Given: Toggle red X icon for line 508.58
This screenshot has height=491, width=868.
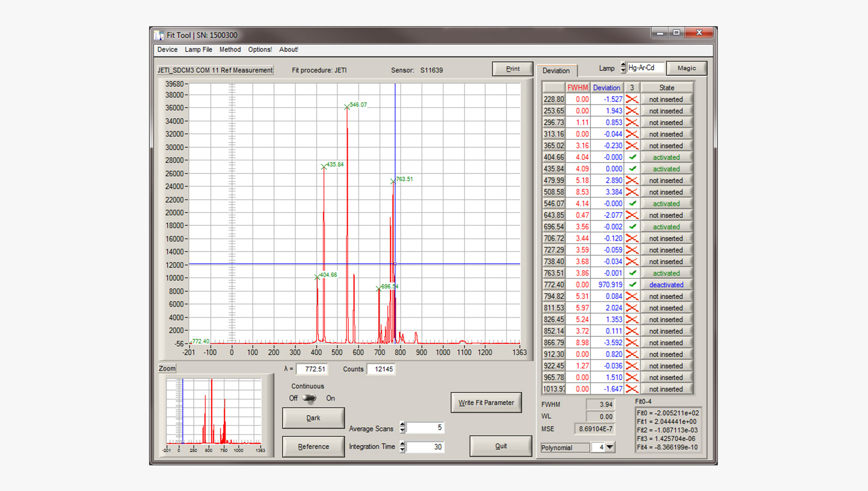Looking at the screenshot, I should tap(632, 192).
